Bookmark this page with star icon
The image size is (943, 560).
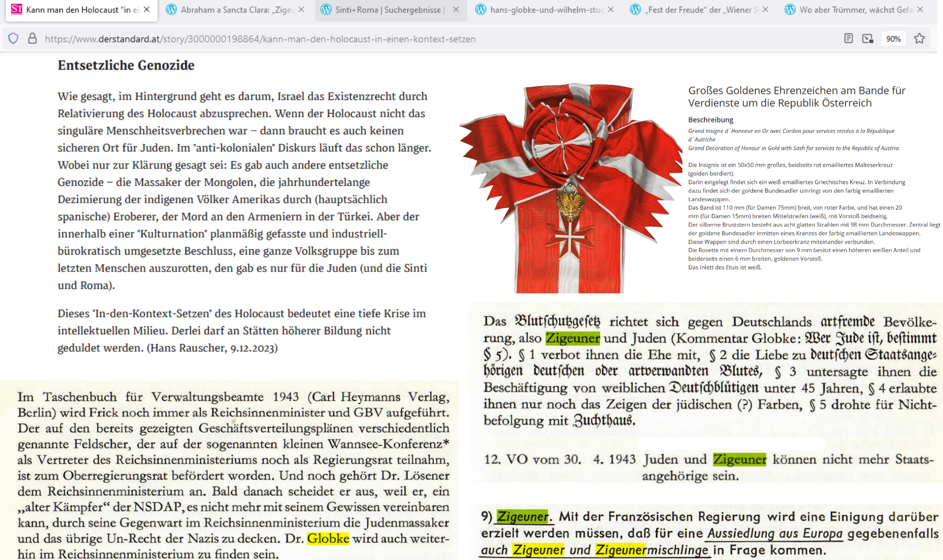[919, 39]
